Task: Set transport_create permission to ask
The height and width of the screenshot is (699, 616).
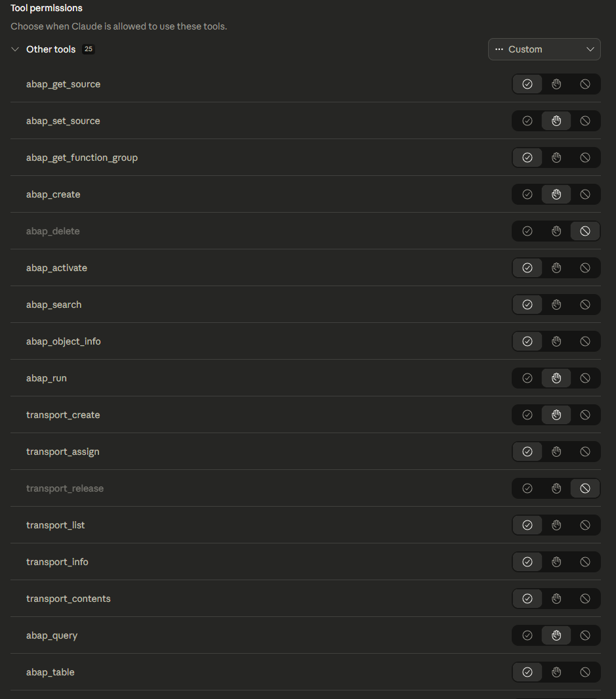Action: 556,415
